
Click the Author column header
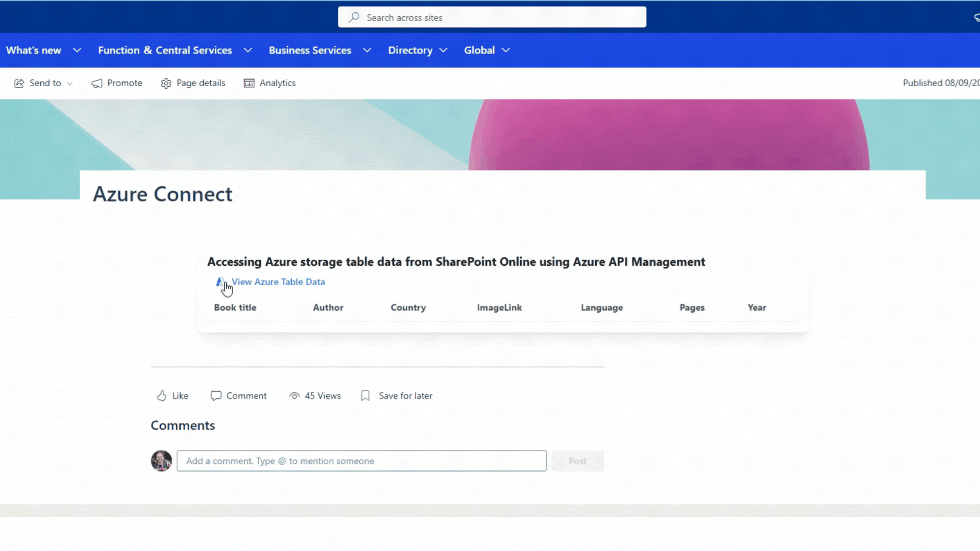coord(328,308)
